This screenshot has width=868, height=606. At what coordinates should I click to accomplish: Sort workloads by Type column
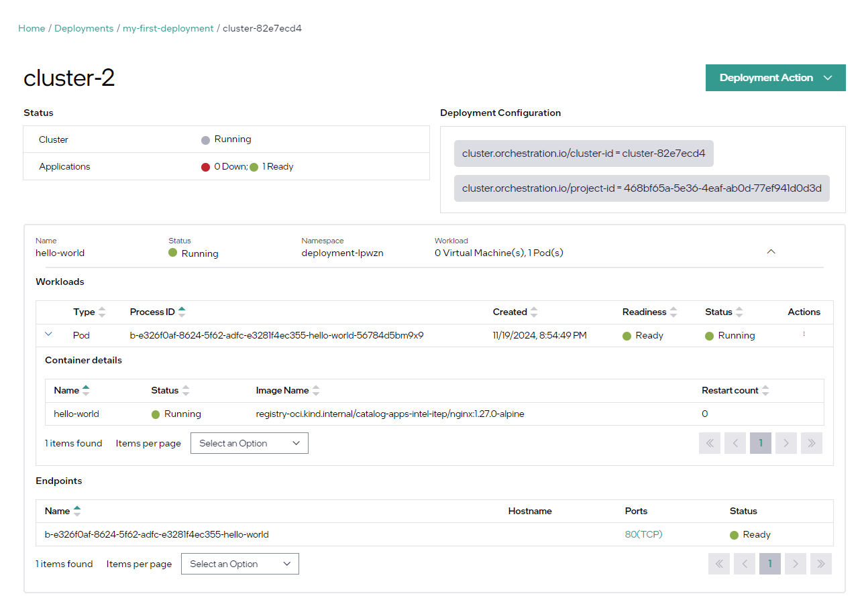tap(102, 312)
